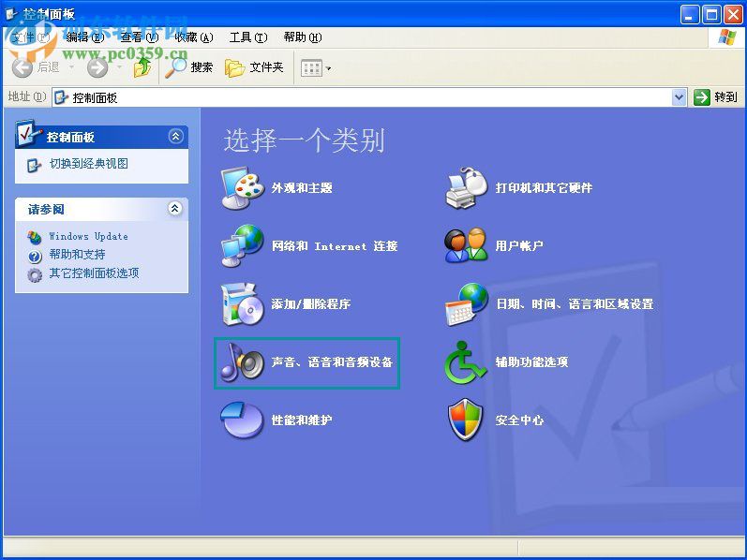Open the 性能和维护 pie chart icon
Image resolution: width=747 pixels, height=560 pixels.
coord(242,420)
